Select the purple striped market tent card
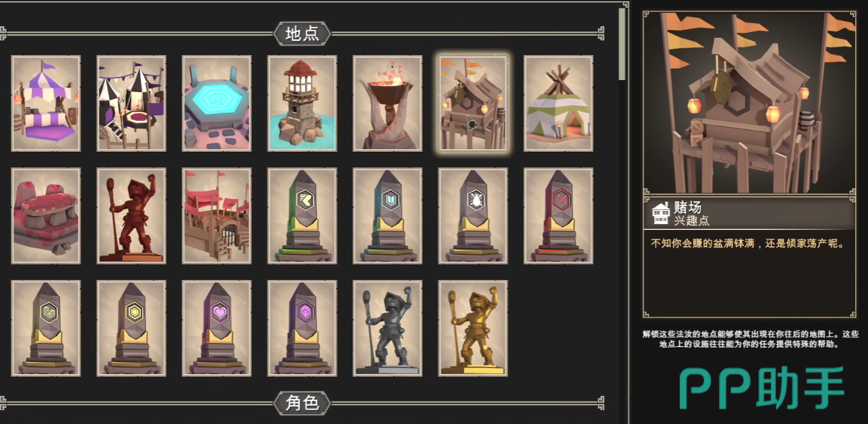This screenshot has height=424, width=868. pos(46,103)
